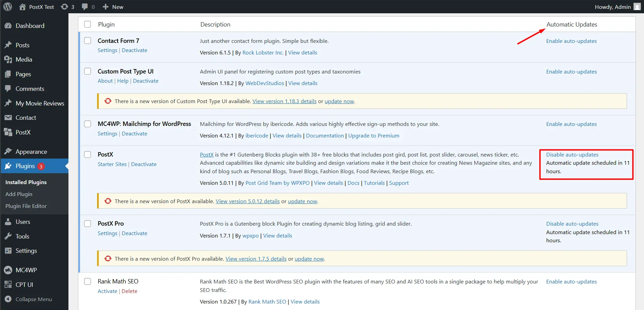
Task: Check the Contact Form 7 checkbox
Action: tap(88, 40)
